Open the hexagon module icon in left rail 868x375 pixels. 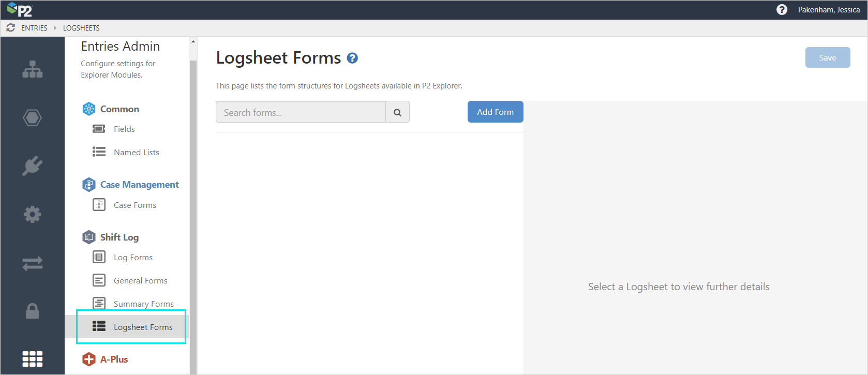pos(32,118)
